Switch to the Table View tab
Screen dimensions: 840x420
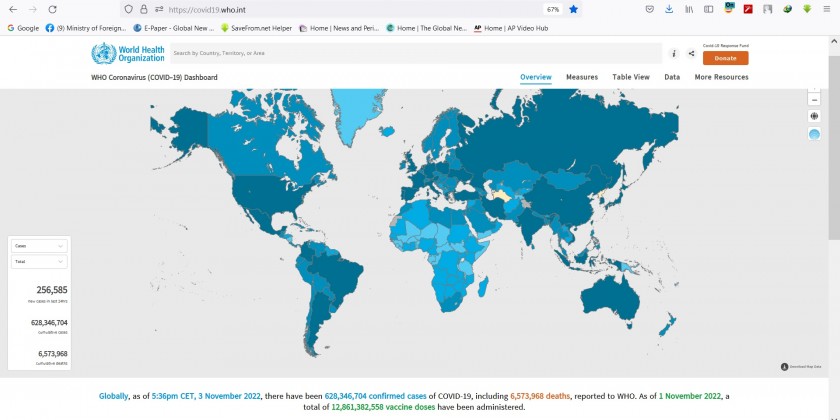coord(631,77)
